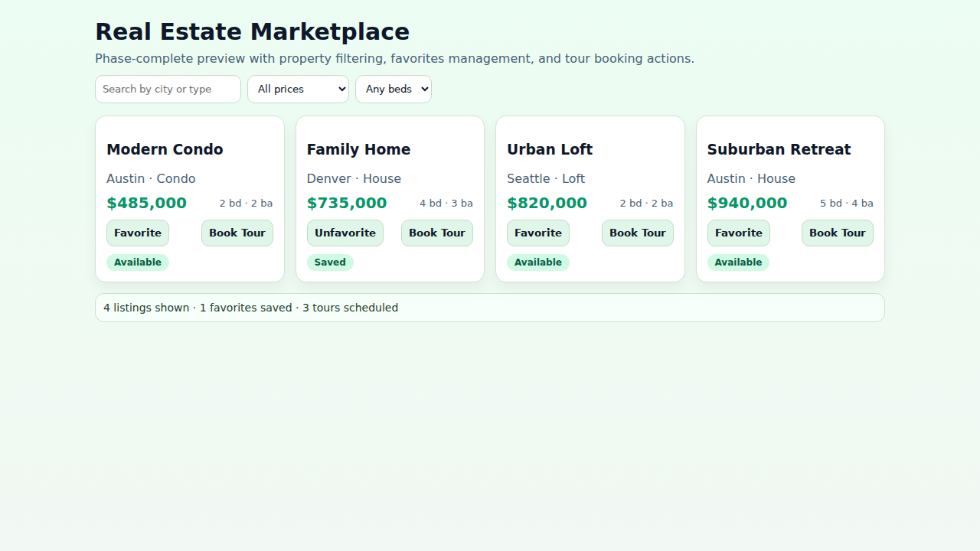Image resolution: width=980 pixels, height=551 pixels.
Task: Book a tour for Suburban Retreat
Action: (x=837, y=233)
